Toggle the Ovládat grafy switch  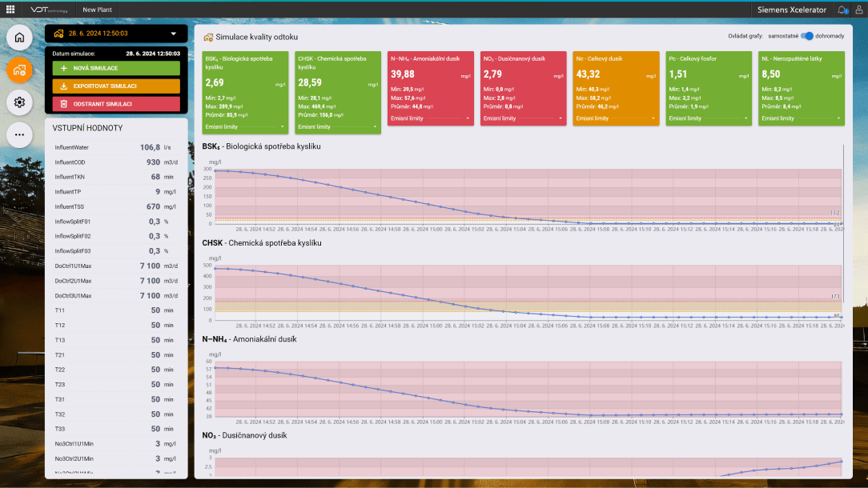(807, 36)
